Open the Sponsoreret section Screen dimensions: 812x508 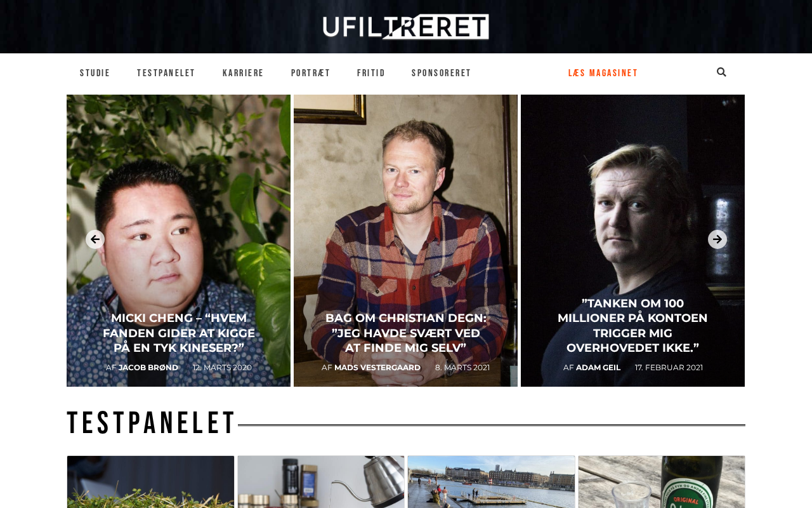click(x=442, y=73)
